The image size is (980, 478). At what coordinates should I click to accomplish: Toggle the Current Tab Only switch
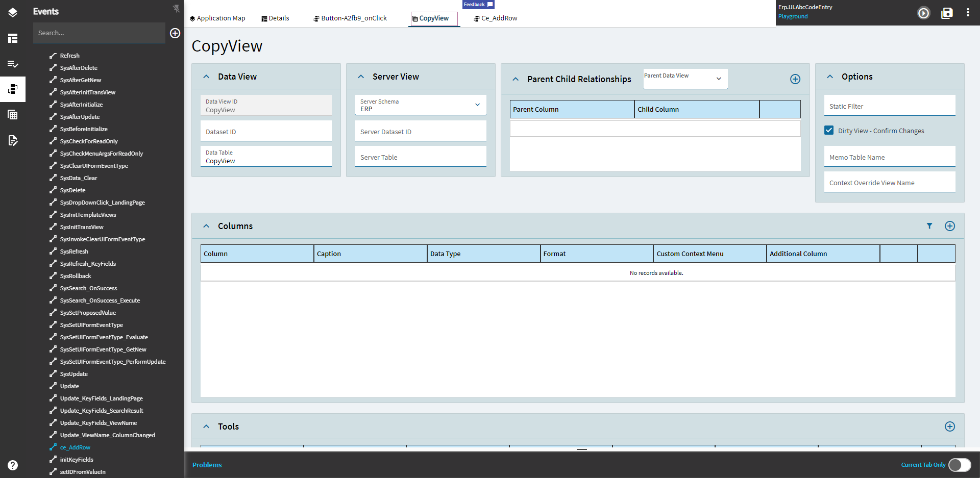(960, 465)
